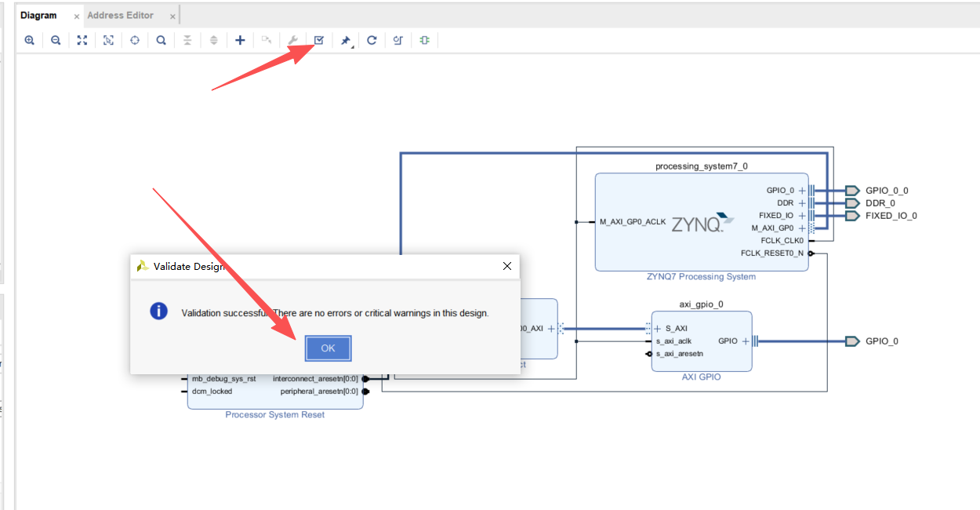The image size is (980, 510).
Task: Click the Vivado logo in the dialog title
Action: 142,266
